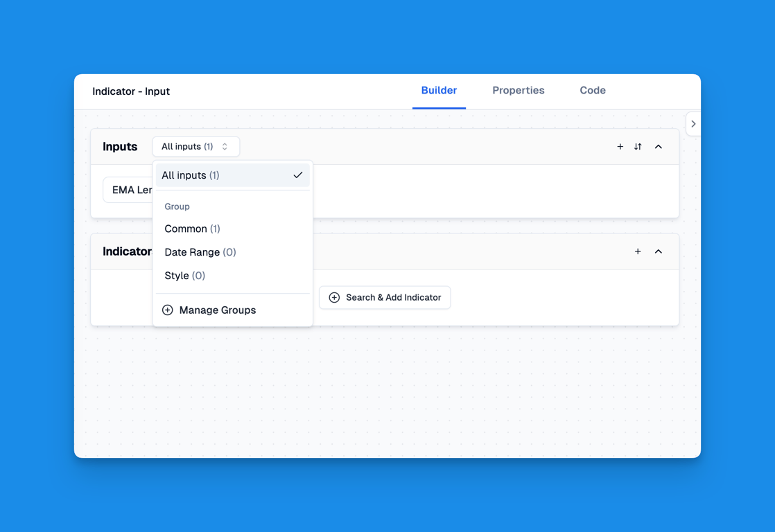Click the plus icon in Indicators header
Screen dimensions: 775x532
(x=638, y=251)
